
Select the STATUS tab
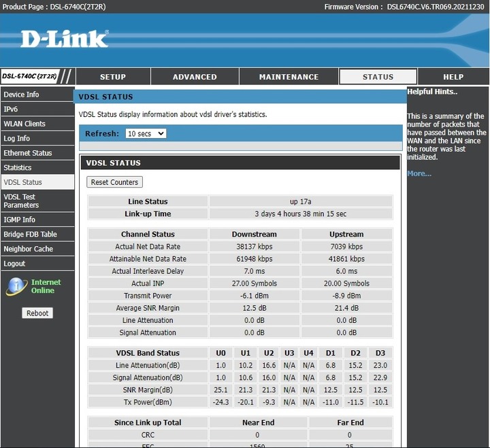point(378,77)
